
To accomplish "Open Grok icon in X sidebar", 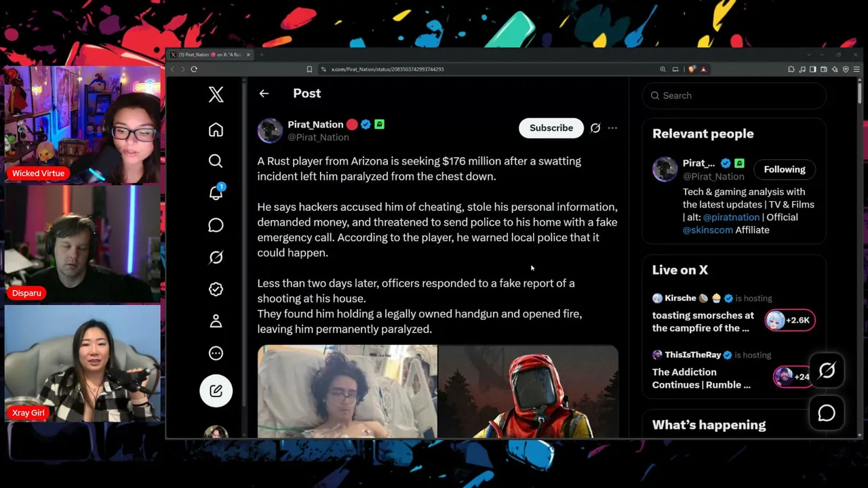I will tap(216, 257).
